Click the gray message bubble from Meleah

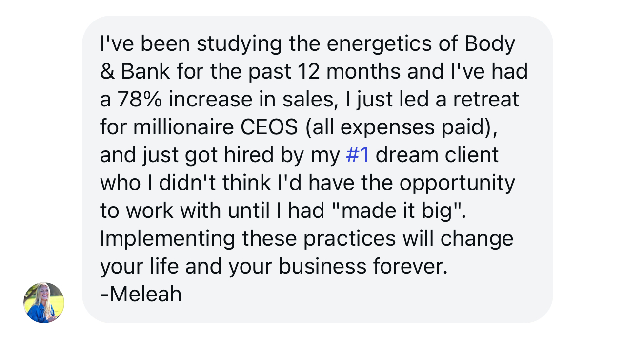[318, 169]
